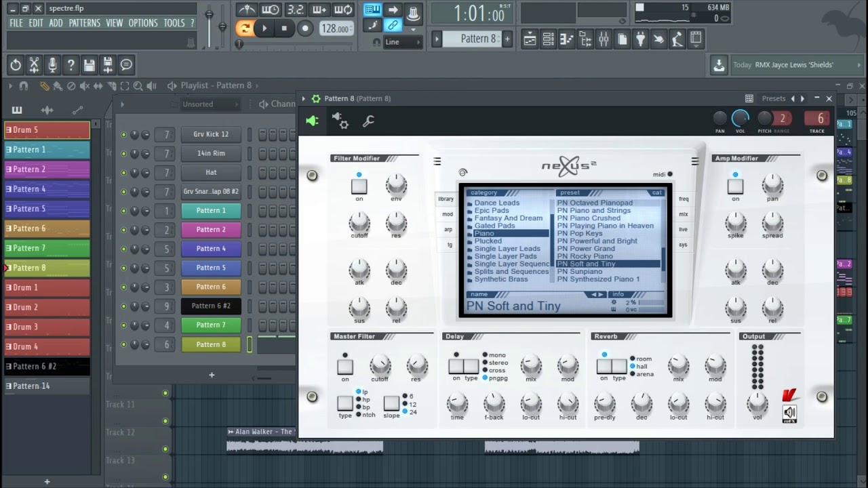Select hp filter type option

(362, 400)
